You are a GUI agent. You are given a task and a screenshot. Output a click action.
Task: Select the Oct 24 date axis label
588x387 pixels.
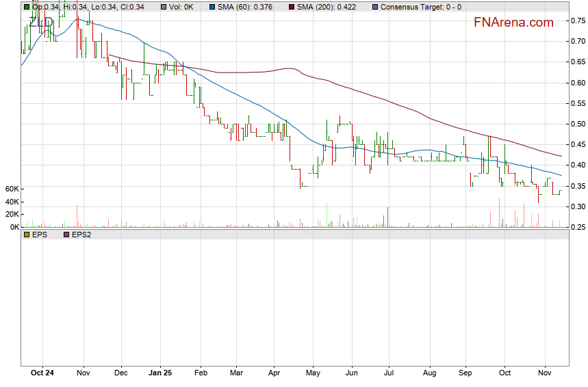click(42, 373)
